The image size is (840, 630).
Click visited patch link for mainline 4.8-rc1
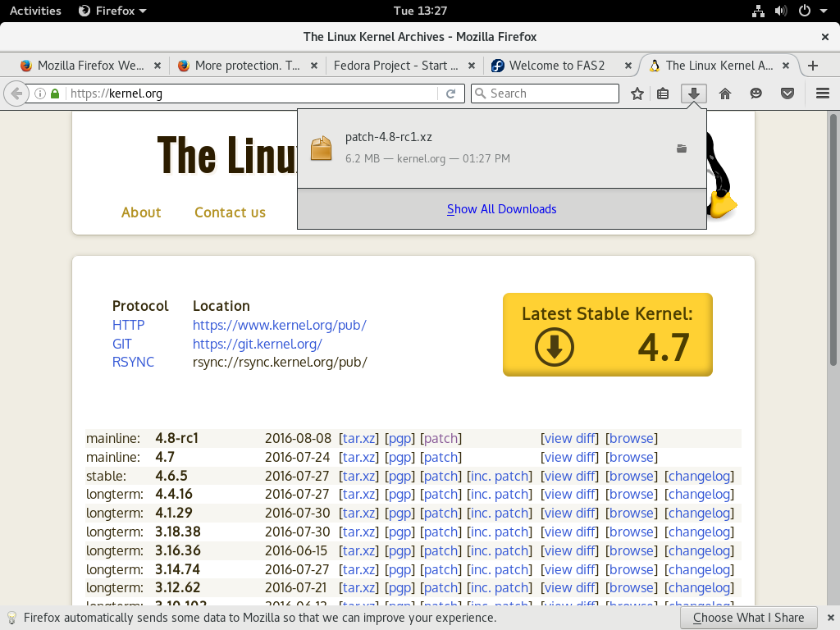point(441,438)
